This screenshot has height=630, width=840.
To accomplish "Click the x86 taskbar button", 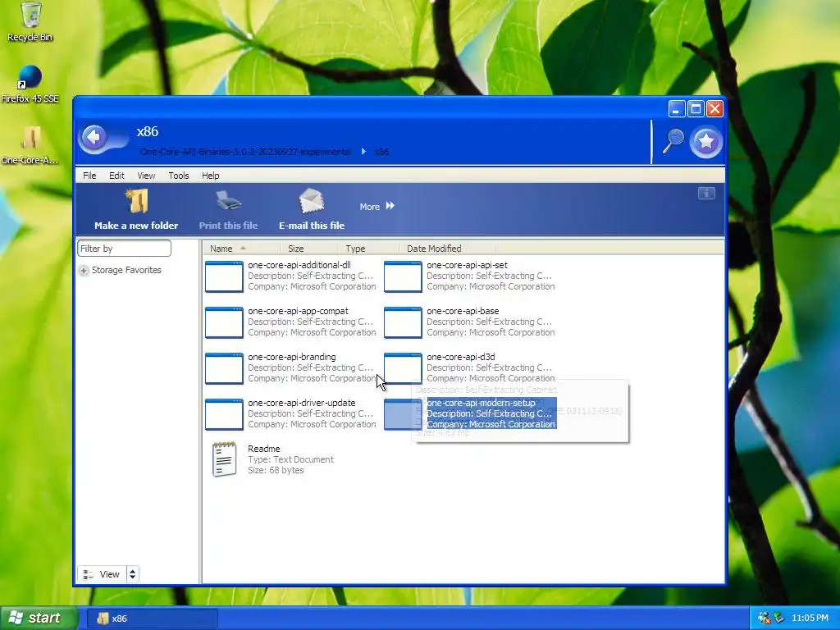I will [152, 619].
